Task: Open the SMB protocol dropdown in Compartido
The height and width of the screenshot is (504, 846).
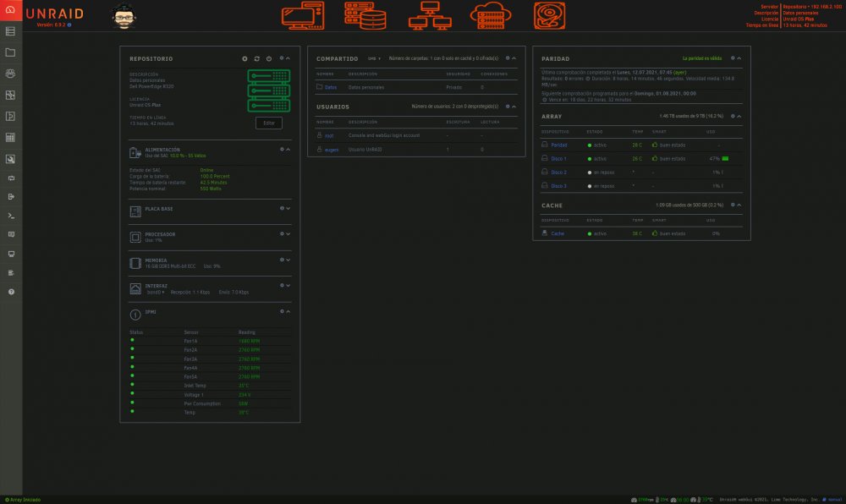Action: (374, 58)
